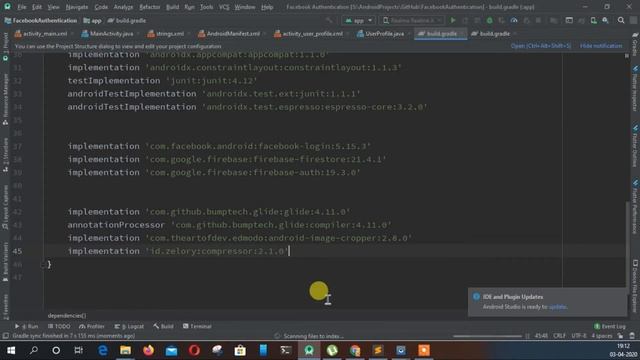This screenshot has height=360, width=640.
Task: Switch to the strings.xml tab
Action: pyautogui.click(x=167, y=34)
